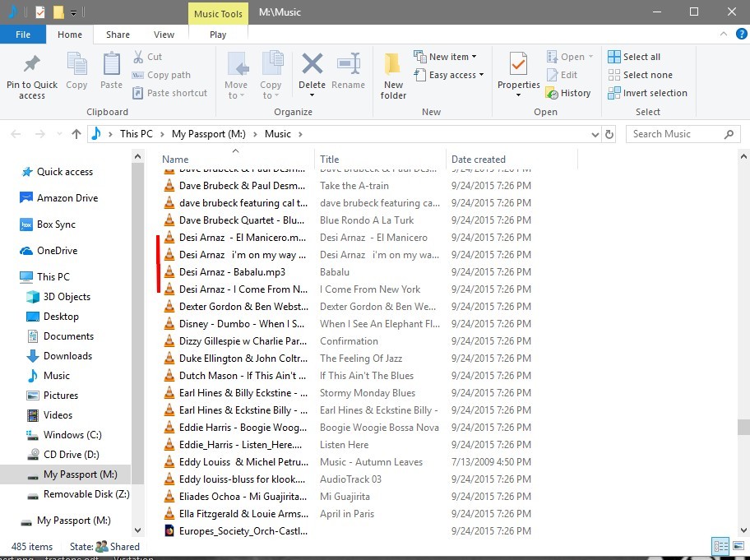The image size is (750, 560).
Task: Click My Passport (M:) in address bar
Action: point(209,134)
